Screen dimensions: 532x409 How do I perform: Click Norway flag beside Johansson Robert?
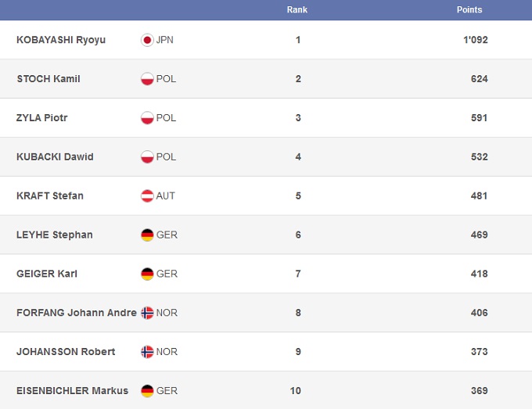147,352
